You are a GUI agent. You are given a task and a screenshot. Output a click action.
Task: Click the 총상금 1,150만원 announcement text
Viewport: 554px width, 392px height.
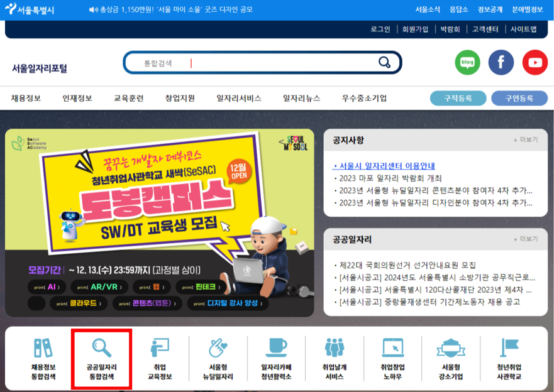click(x=176, y=9)
